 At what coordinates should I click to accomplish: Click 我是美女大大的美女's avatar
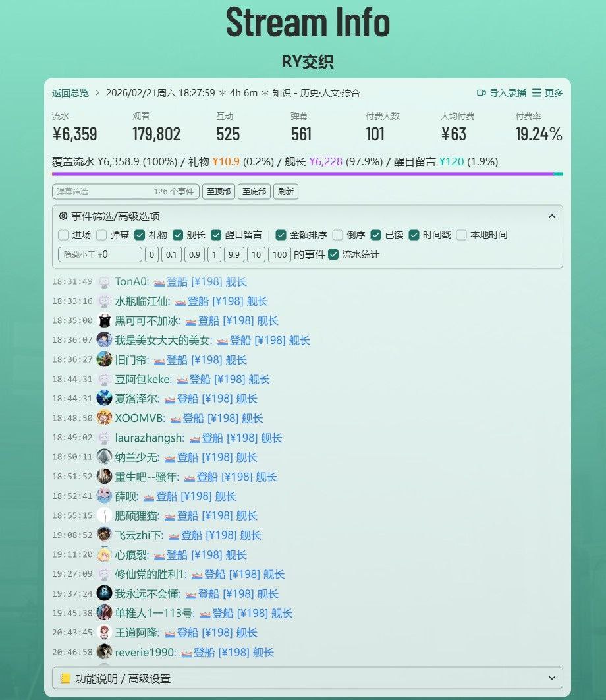click(x=105, y=340)
